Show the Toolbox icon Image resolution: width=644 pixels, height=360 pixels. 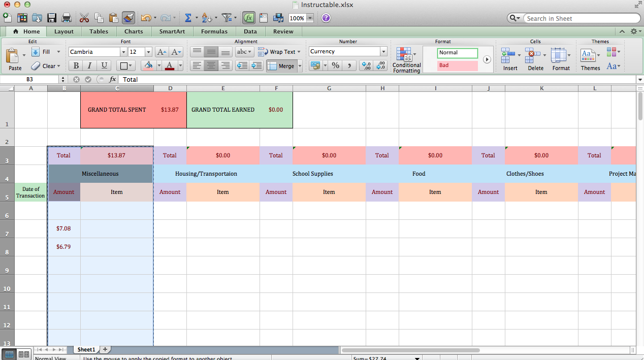(x=264, y=18)
